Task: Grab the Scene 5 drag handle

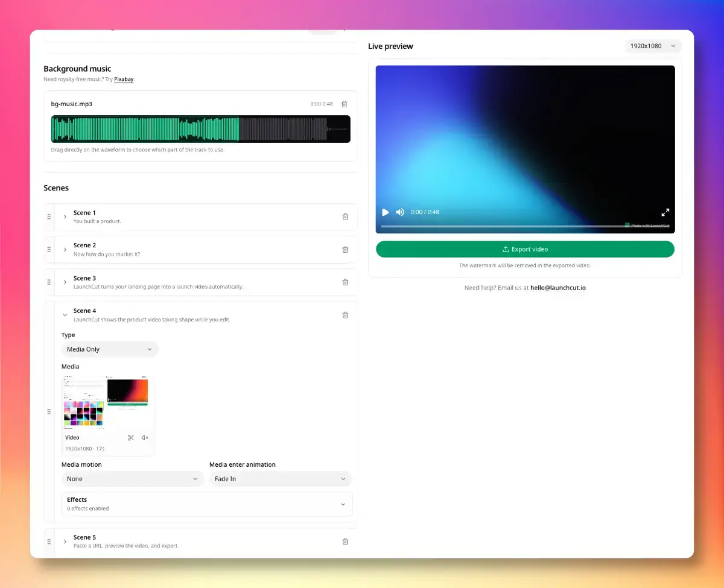Action: 49,542
